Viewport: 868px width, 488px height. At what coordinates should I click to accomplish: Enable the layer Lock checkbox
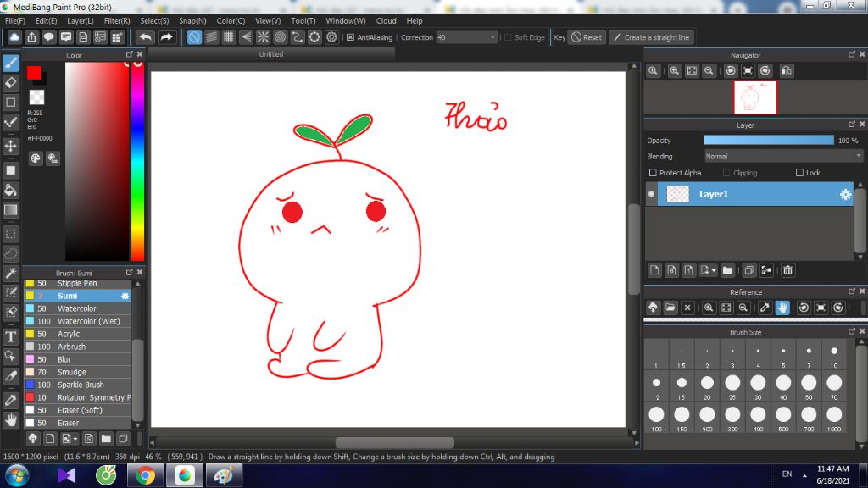[799, 173]
